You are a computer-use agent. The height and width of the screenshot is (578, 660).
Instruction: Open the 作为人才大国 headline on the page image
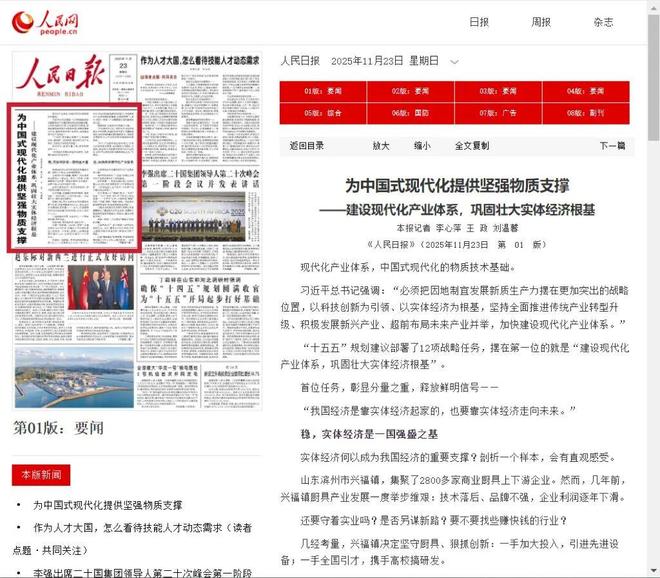point(200,61)
